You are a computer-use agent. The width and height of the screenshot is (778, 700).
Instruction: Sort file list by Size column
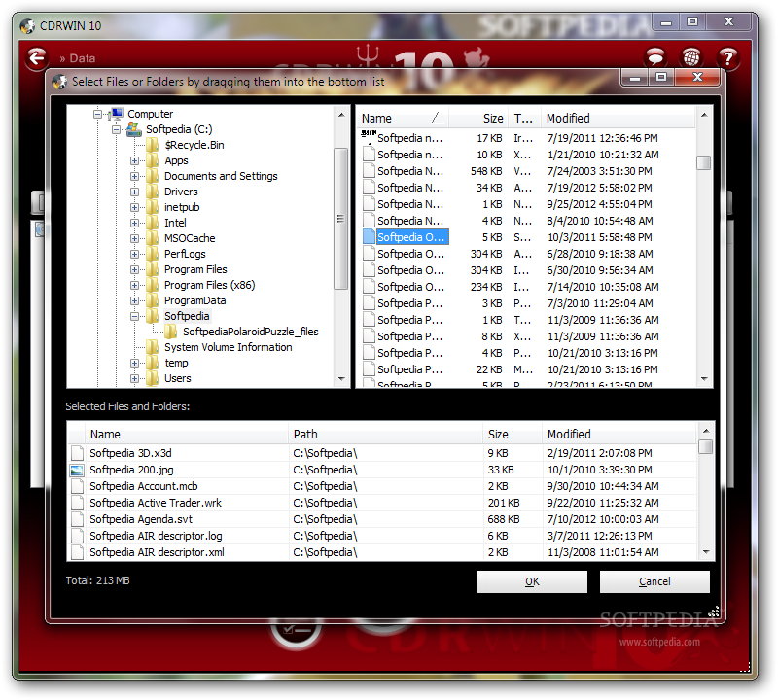coord(478,118)
